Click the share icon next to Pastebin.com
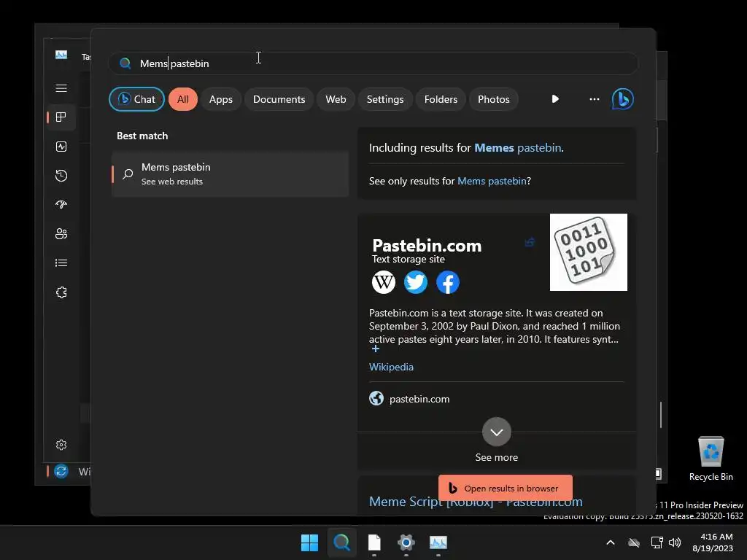747x560 pixels. (530, 242)
